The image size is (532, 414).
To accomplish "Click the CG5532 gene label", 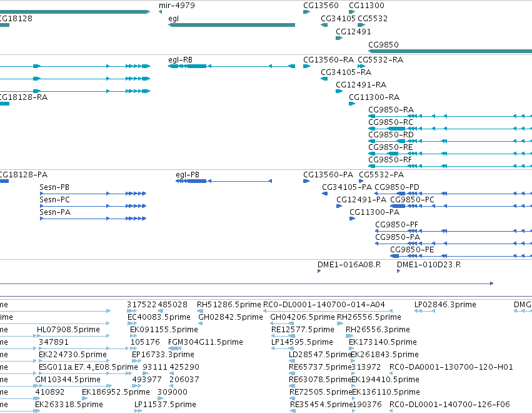I will [373, 18].
